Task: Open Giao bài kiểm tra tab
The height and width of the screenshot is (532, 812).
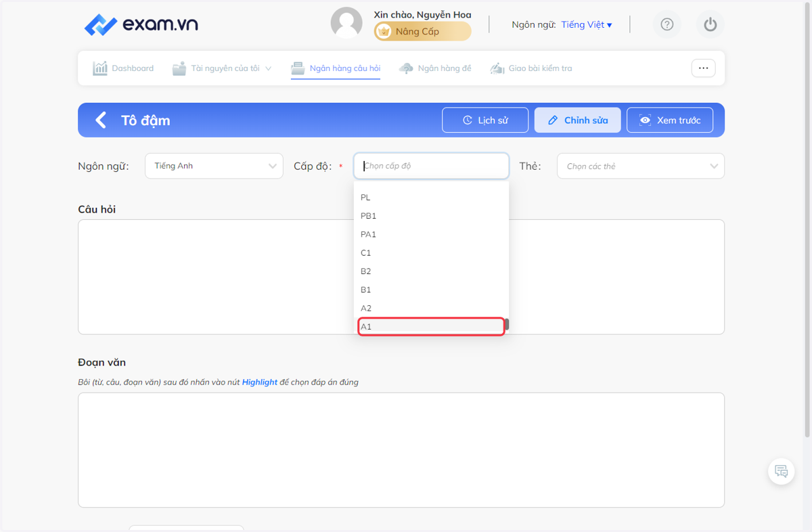Action: 531,68
